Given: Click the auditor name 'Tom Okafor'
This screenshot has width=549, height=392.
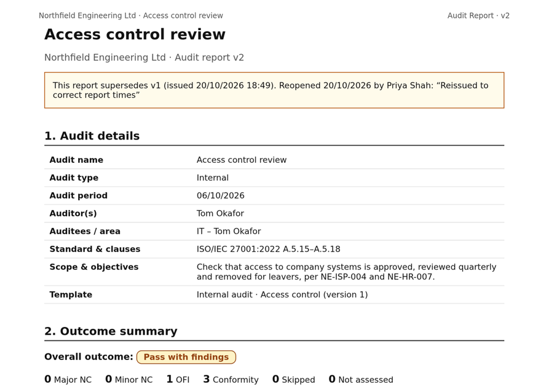Looking at the screenshot, I should 220,213.
